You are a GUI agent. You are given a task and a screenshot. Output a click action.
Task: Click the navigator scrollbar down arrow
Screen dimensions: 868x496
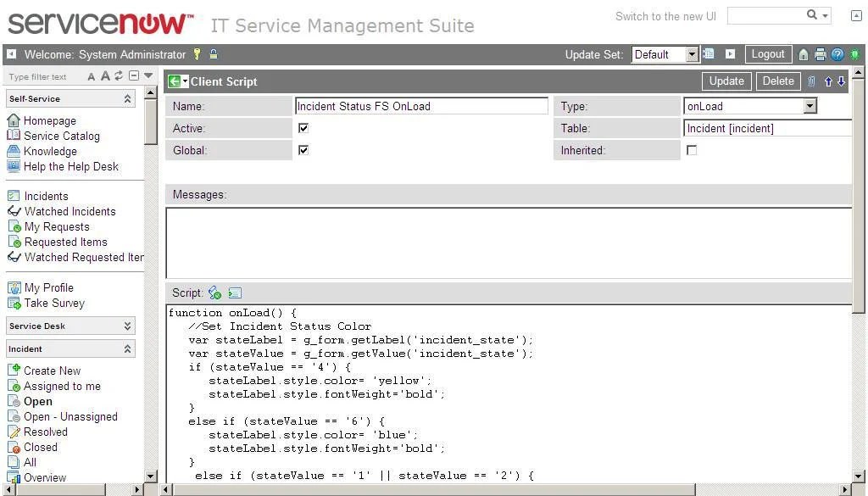pyautogui.click(x=151, y=476)
